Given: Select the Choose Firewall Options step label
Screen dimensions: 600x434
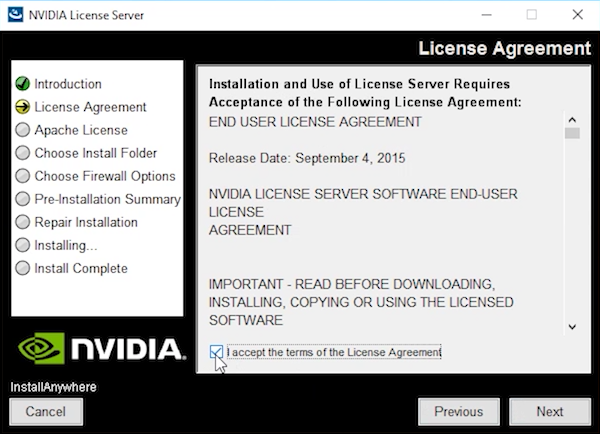Looking at the screenshot, I should 105,176.
